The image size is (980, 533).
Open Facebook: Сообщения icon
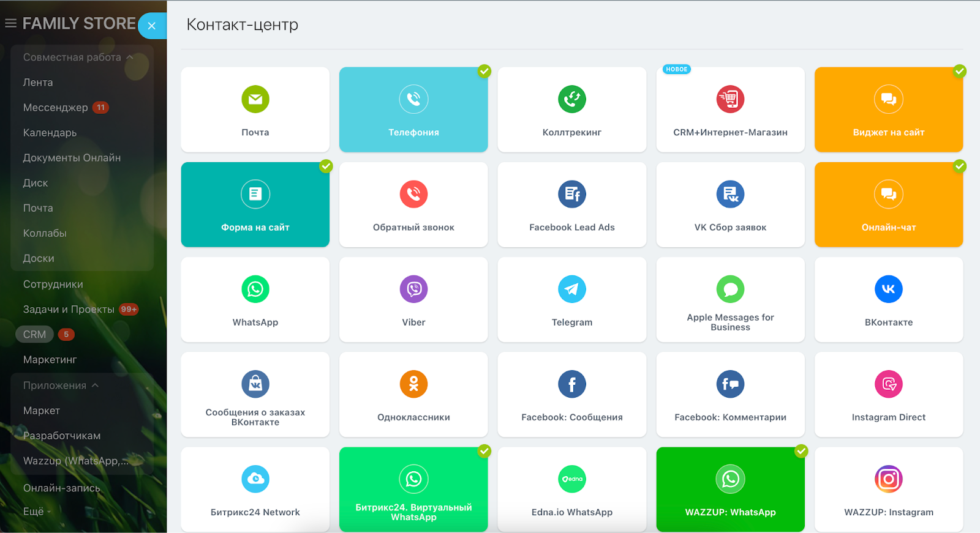[572, 384]
